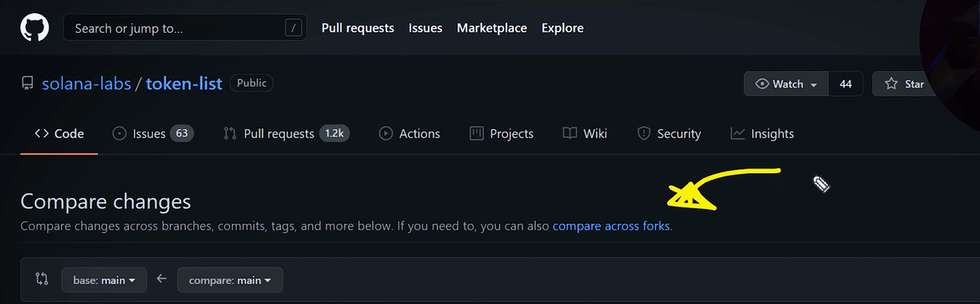The height and width of the screenshot is (304, 980).
Task: Click the Public visibility badge
Action: coord(252,83)
